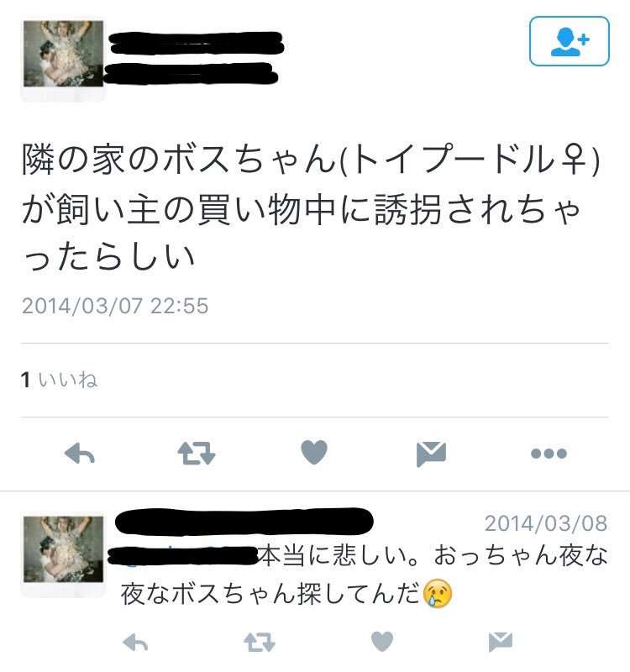Share main tweet via direct message
This screenshot has height=672, width=630.
click(431, 454)
